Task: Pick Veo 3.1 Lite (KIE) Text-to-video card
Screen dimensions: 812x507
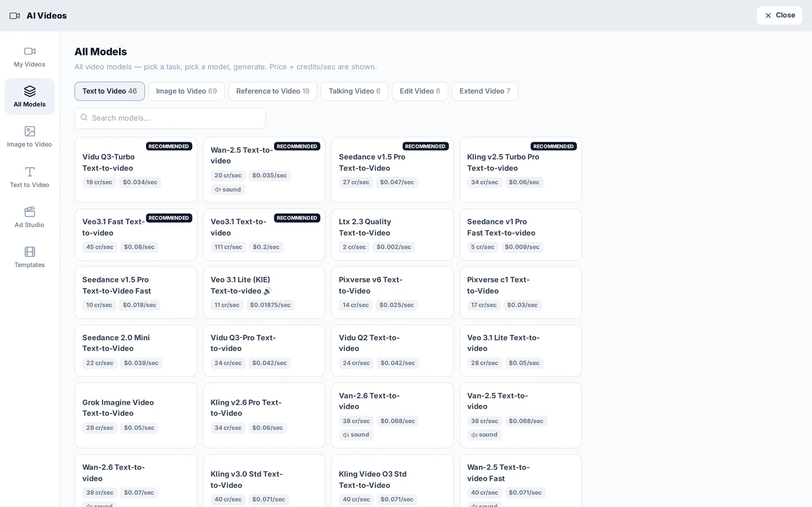Action: [264, 292]
